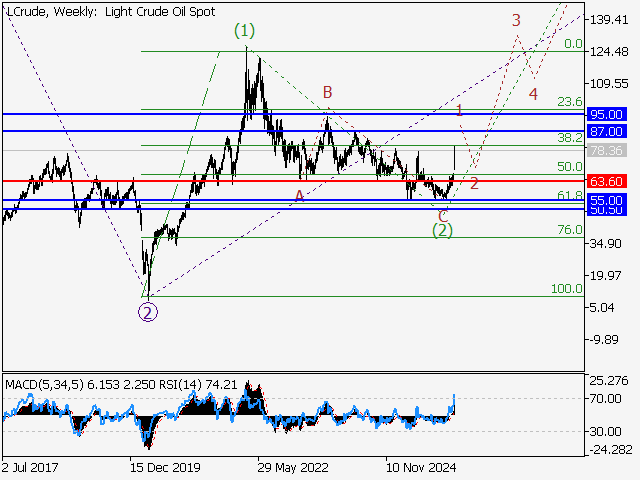Click the circled purple wave 2 marker
The width and height of the screenshot is (640, 480).
(x=148, y=312)
